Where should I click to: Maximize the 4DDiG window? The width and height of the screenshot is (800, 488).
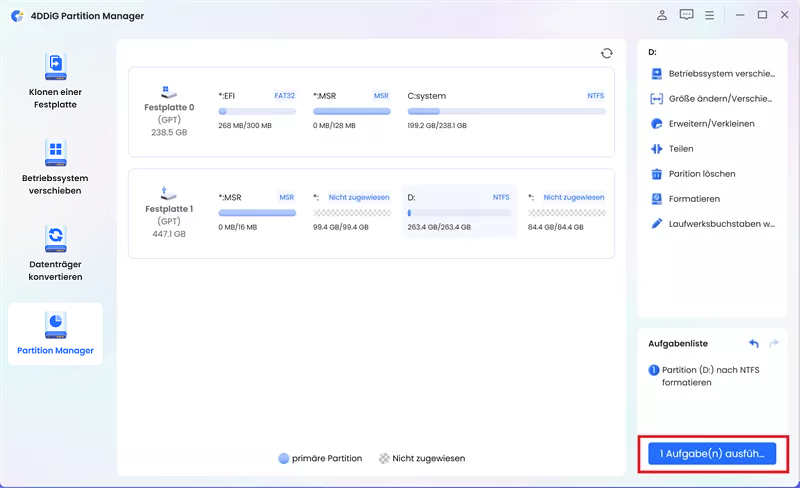[x=762, y=15]
